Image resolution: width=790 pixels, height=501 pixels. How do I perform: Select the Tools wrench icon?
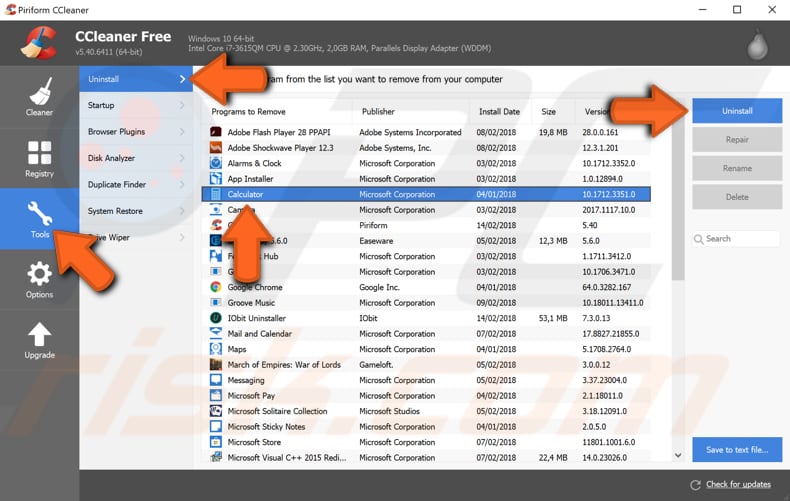pyautogui.click(x=39, y=213)
